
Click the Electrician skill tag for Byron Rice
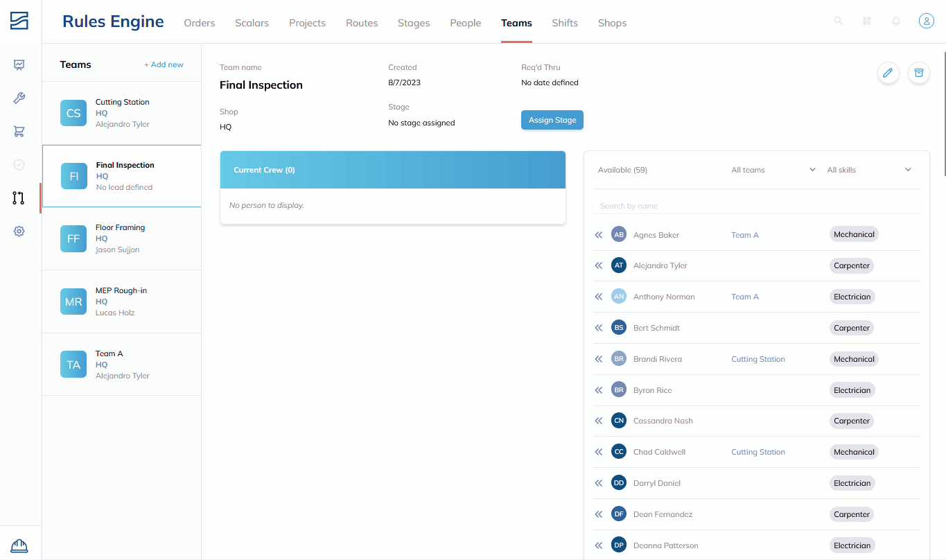852,390
